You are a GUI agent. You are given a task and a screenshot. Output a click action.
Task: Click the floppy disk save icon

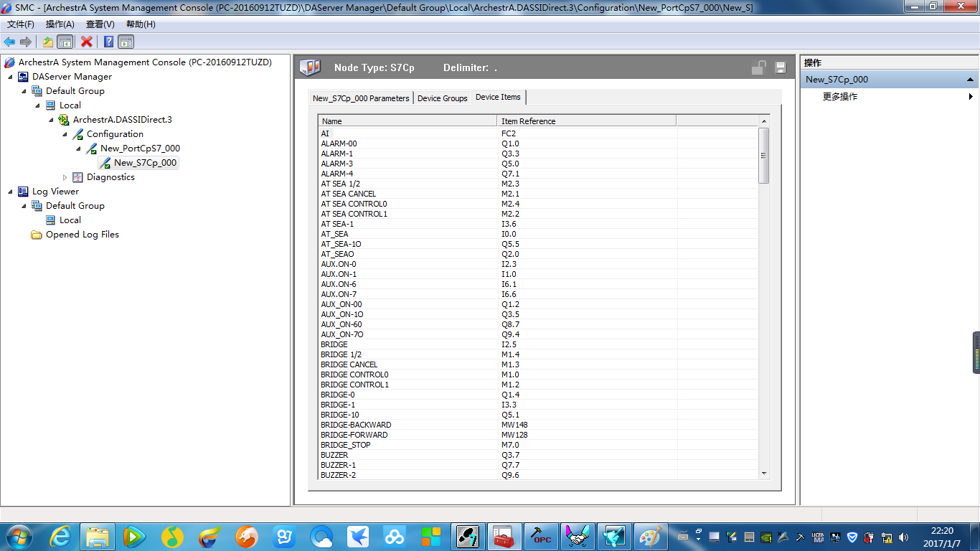781,67
